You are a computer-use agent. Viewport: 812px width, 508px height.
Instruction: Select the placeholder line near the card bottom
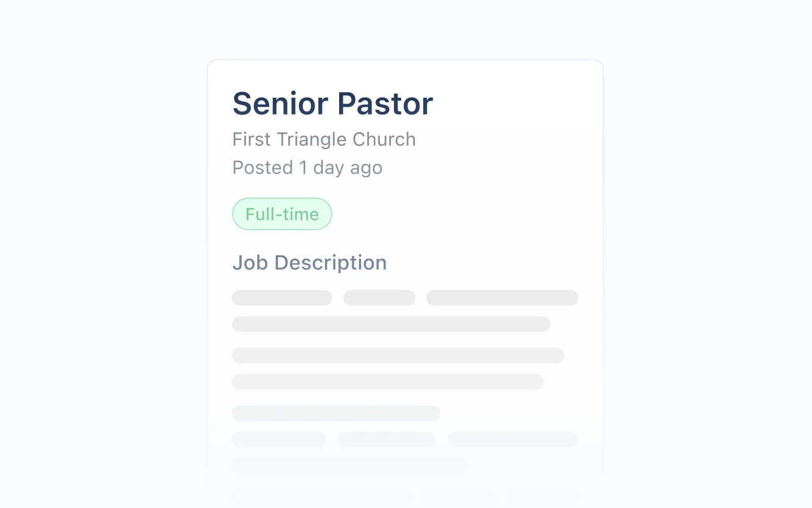349,466
